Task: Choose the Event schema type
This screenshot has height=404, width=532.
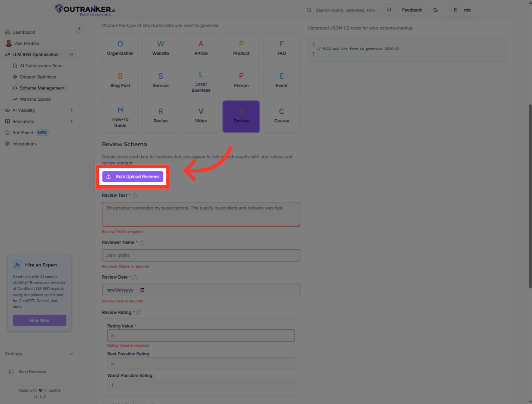Action: pos(282,82)
